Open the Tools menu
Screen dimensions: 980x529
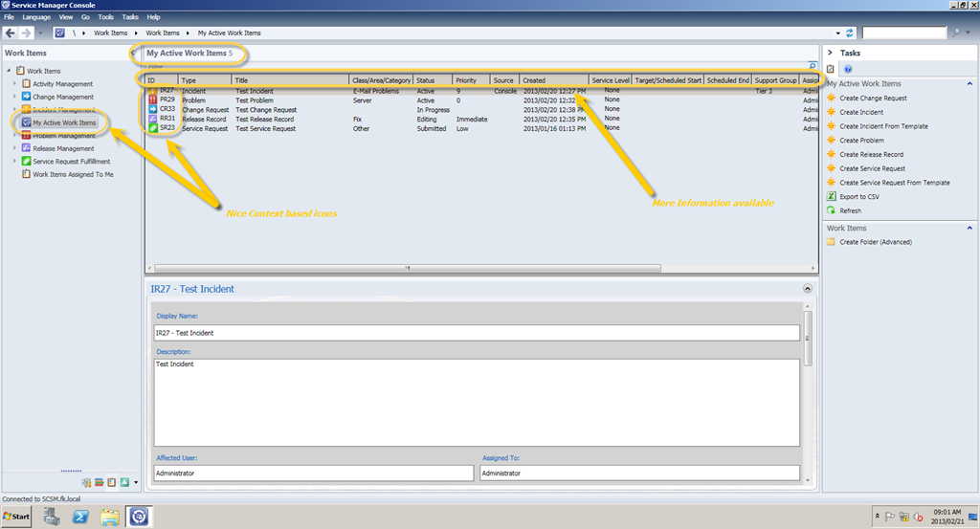coord(105,17)
